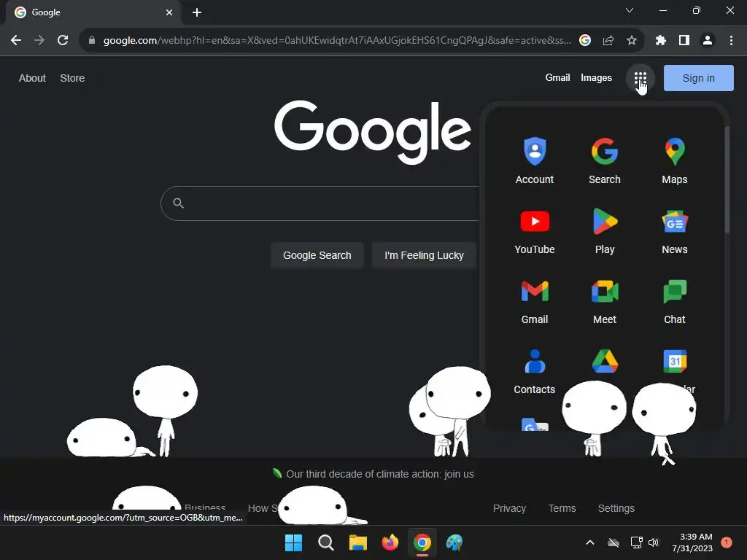Toggle Chrome side panel
Screen dimensions: 747x560
[684, 40]
